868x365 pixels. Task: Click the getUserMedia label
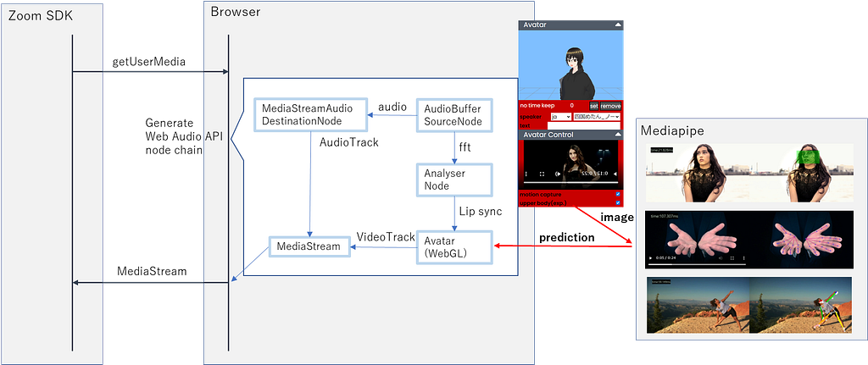pyautogui.click(x=149, y=62)
